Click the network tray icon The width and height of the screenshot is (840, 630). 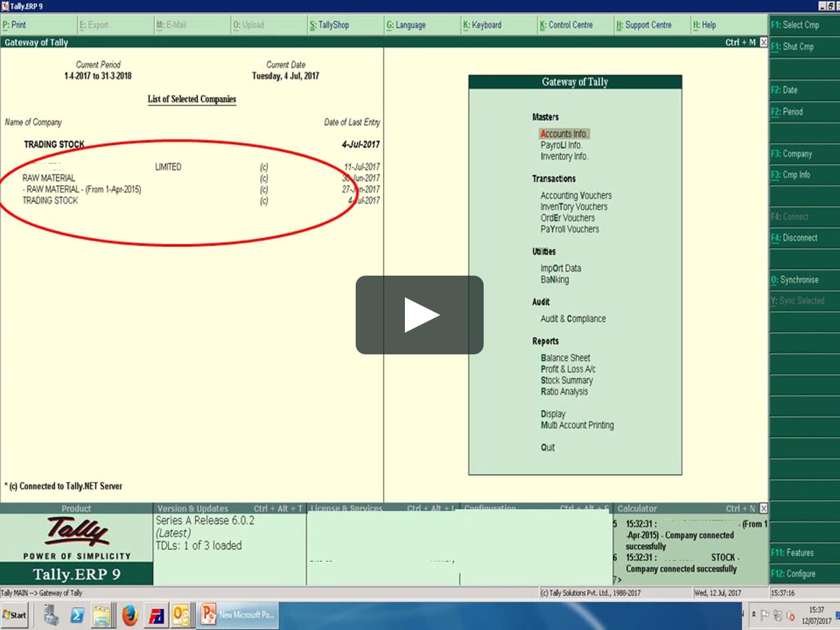[x=778, y=615]
